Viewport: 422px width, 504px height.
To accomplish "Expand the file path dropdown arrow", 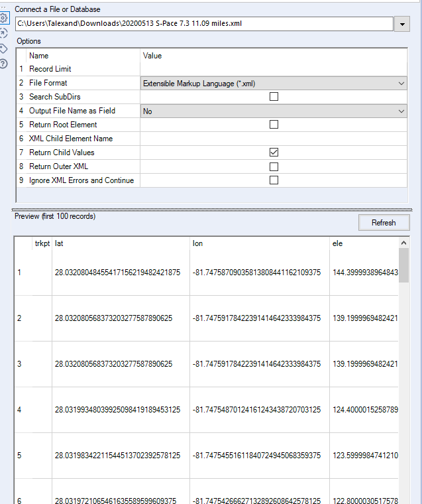I will click(x=402, y=24).
